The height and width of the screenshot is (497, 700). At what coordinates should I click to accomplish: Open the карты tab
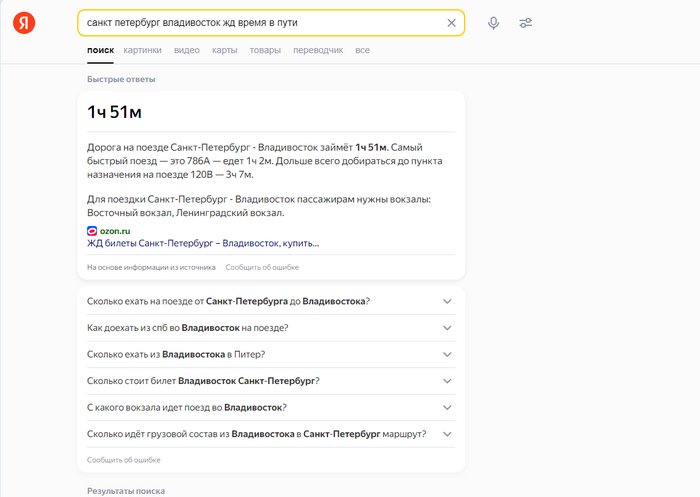(225, 50)
